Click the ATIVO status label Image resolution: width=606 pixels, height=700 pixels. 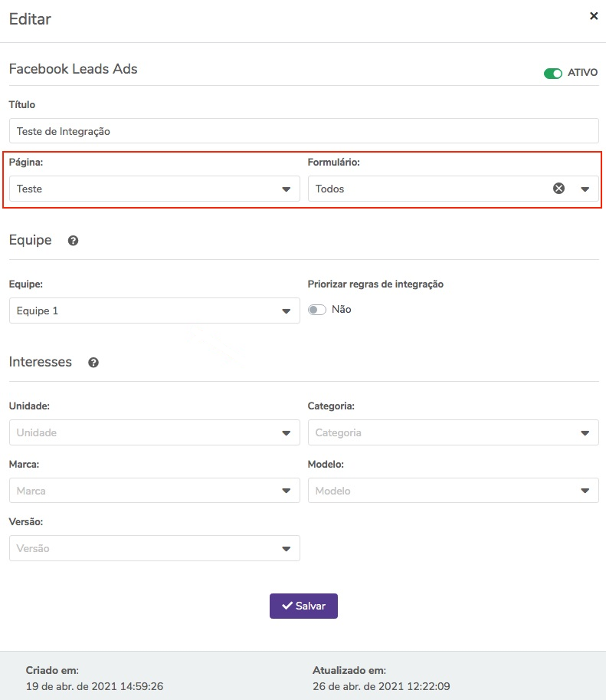[x=582, y=73]
